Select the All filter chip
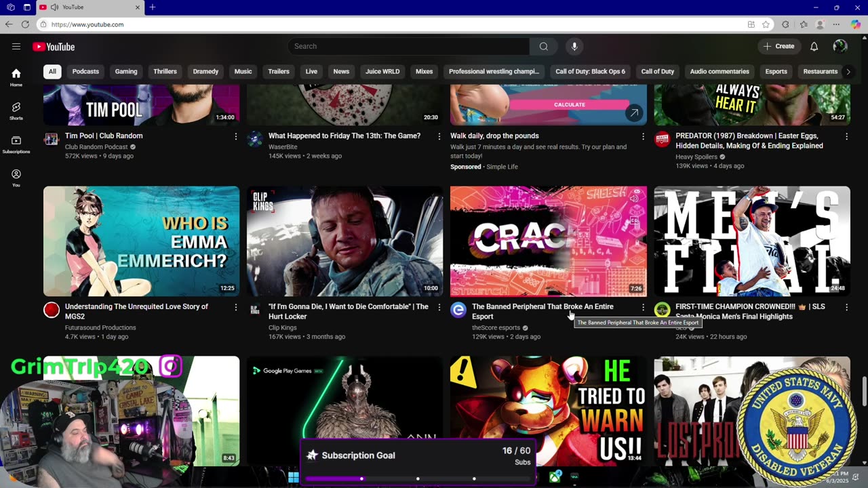This screenshot has width=868, height=488. [x=52, y=71]
